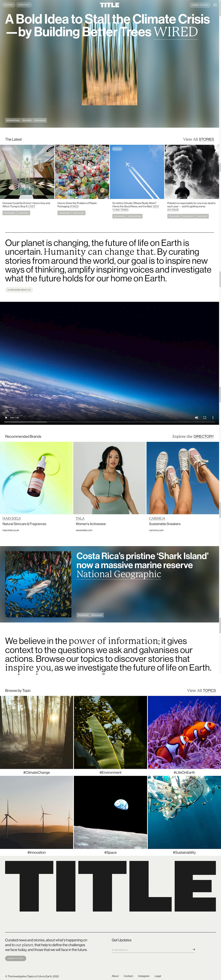Open the plastic packaging story thumbnail
221x980 pixels.
[x=82, y=172]
